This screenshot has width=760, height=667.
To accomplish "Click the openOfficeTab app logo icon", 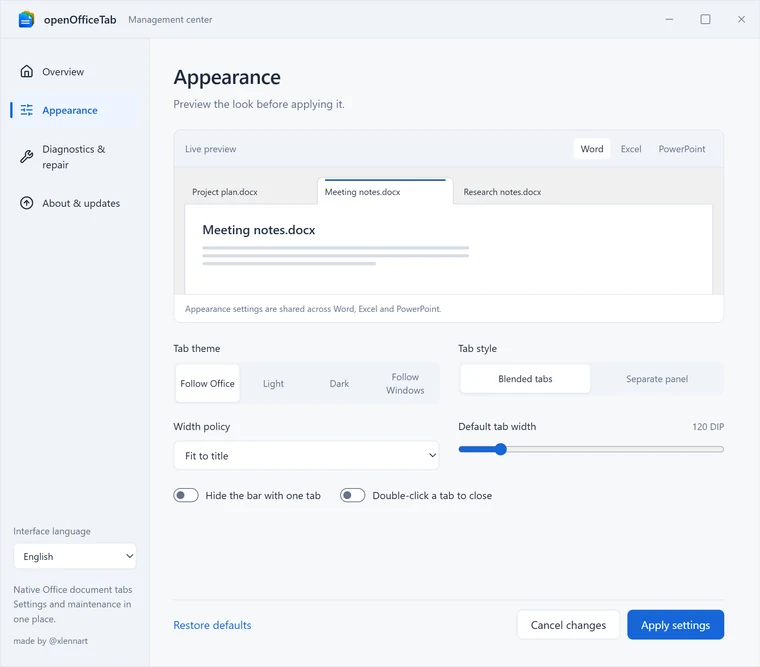I will [26, 19].
